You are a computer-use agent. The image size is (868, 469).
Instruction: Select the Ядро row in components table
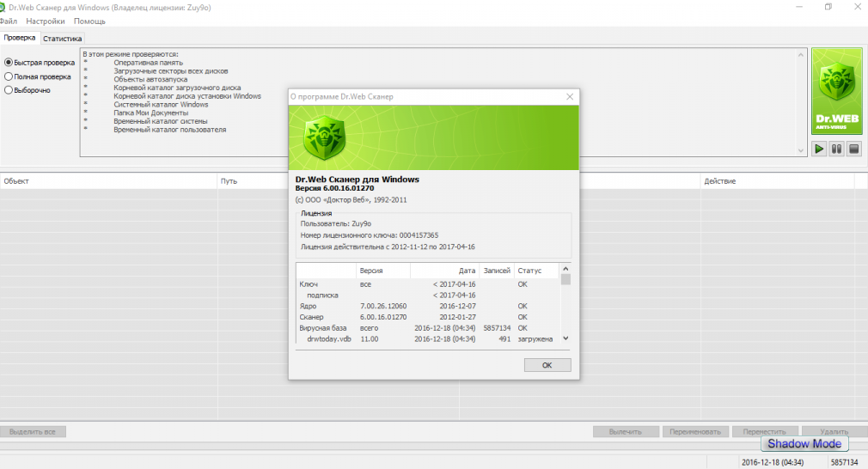[x=428, y=306]
